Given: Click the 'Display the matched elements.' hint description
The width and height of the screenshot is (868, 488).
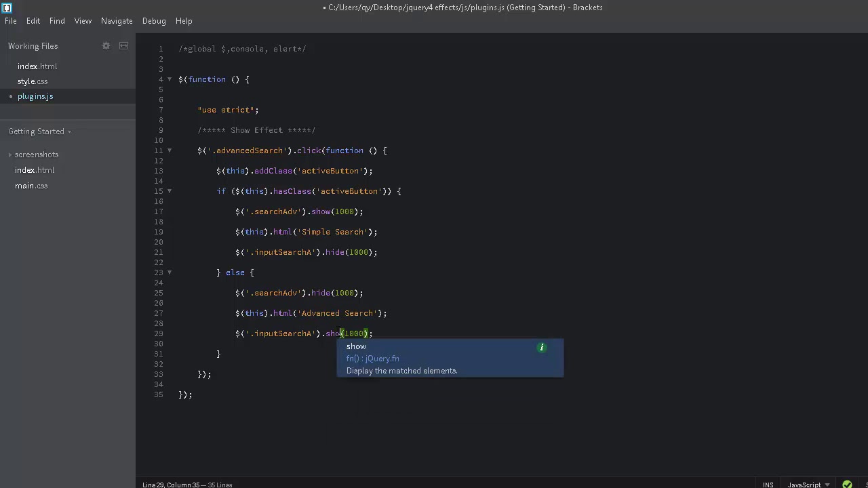Looking at the screenshot, I should coord(402,371).
